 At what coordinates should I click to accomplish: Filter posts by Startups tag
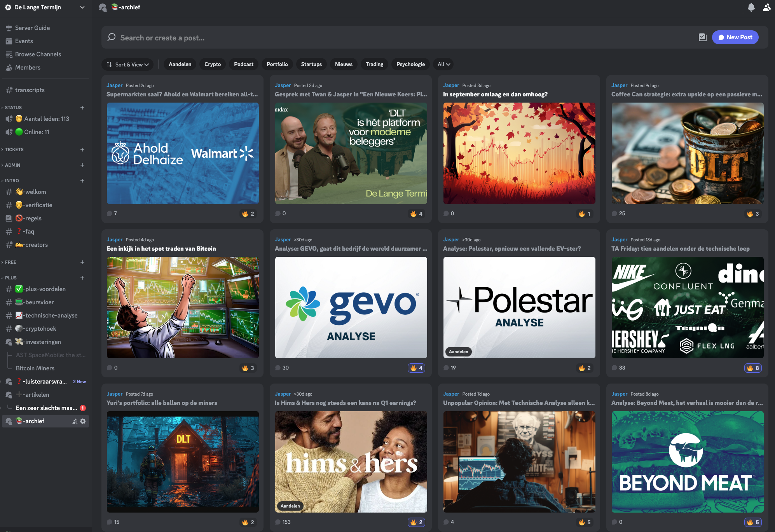coord(311,65)
